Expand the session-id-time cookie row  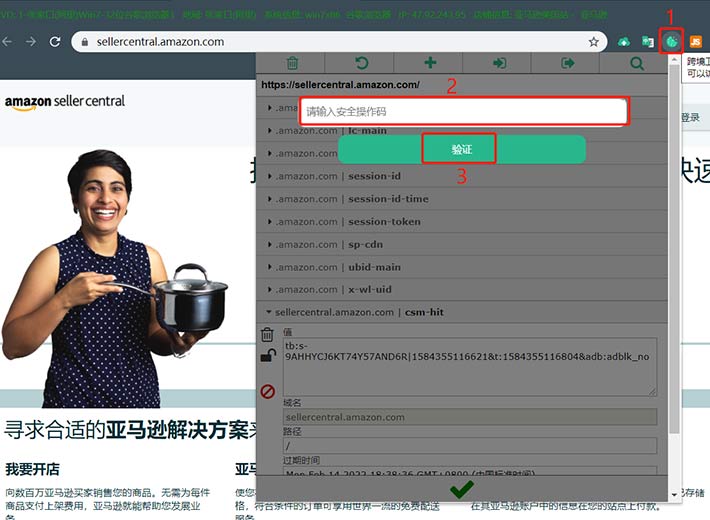[x=462, y=198]
